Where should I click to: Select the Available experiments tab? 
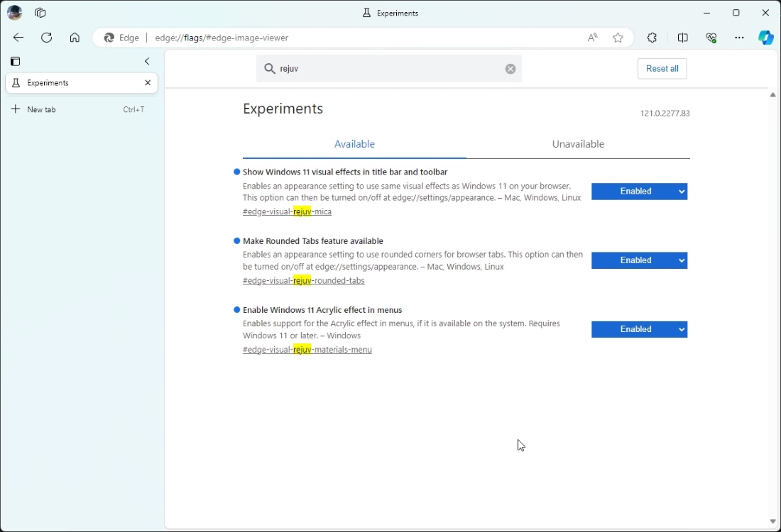[x=354, y=144]
